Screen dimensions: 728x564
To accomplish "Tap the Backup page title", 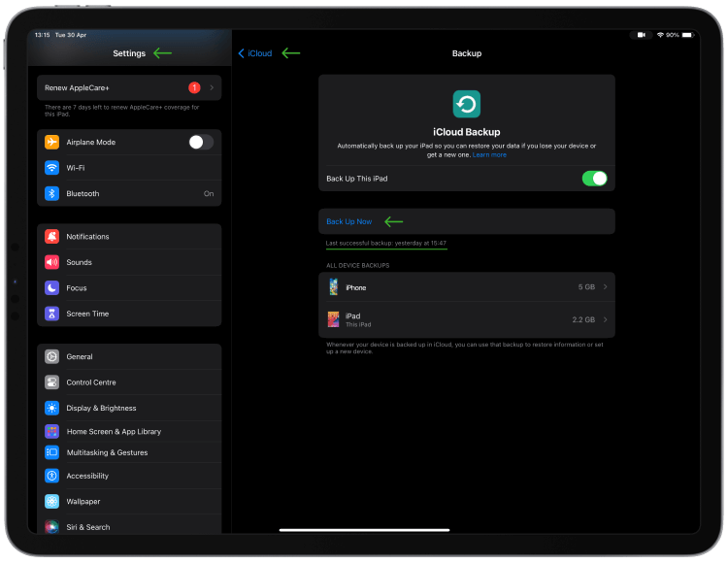I will coord(467,53).
